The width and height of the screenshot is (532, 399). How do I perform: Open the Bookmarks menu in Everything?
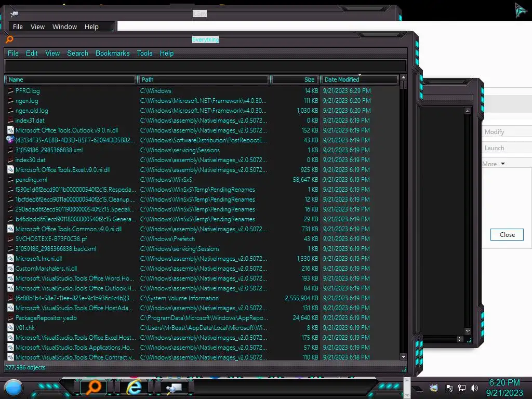coord(112,54)
